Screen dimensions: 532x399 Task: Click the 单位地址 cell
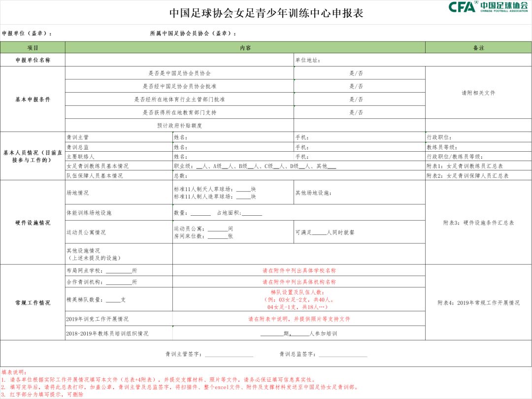[413, 60]
